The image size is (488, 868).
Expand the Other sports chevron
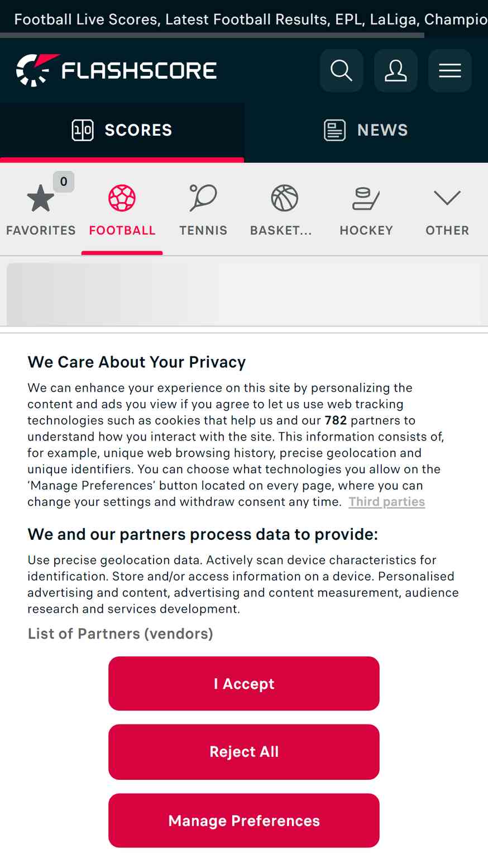point(447,198)
